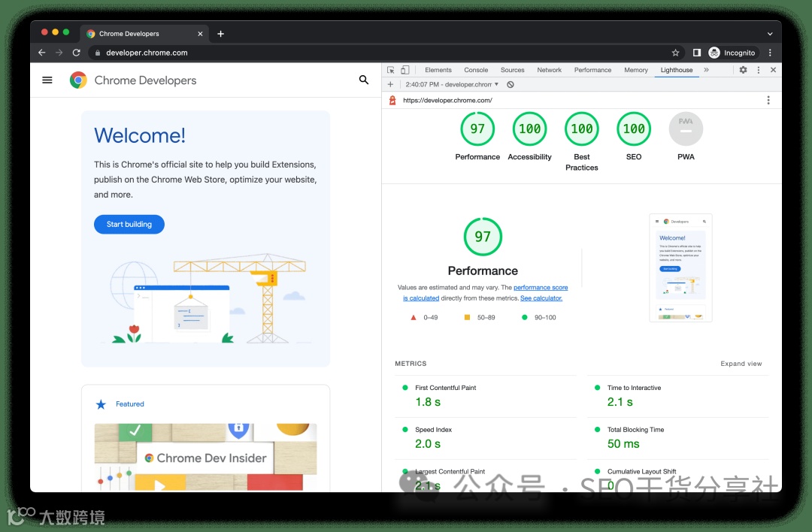Click the browser back arrow
The height and width of the screenshot is (532, 812).
42,53
